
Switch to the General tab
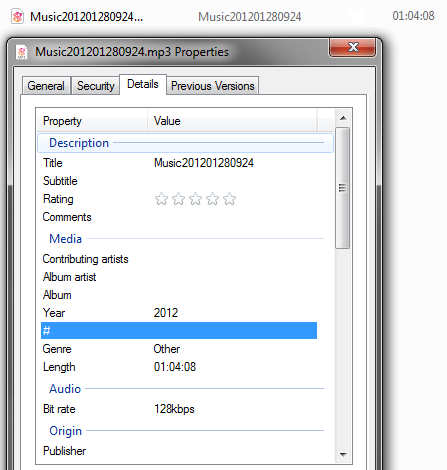[46, 86]
